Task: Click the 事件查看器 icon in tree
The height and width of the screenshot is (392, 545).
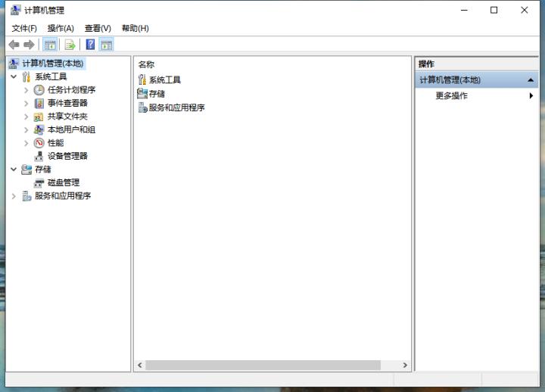Action: [39, 103]
